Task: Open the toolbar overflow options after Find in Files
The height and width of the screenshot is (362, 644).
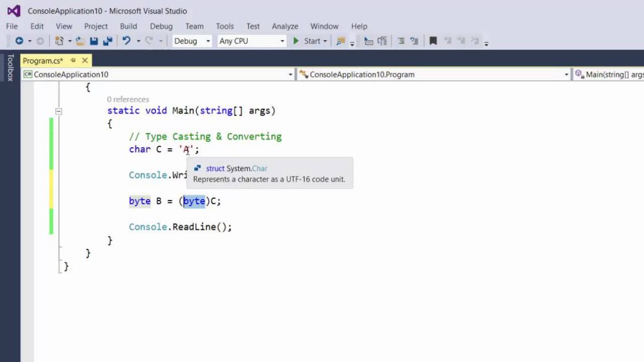Action: (352, 43)
